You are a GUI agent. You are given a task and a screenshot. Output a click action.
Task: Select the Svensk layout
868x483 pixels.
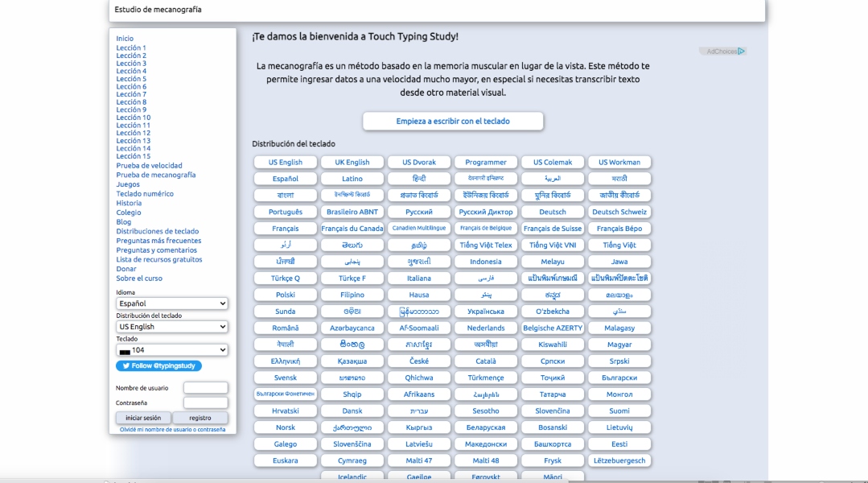[286, 378]
